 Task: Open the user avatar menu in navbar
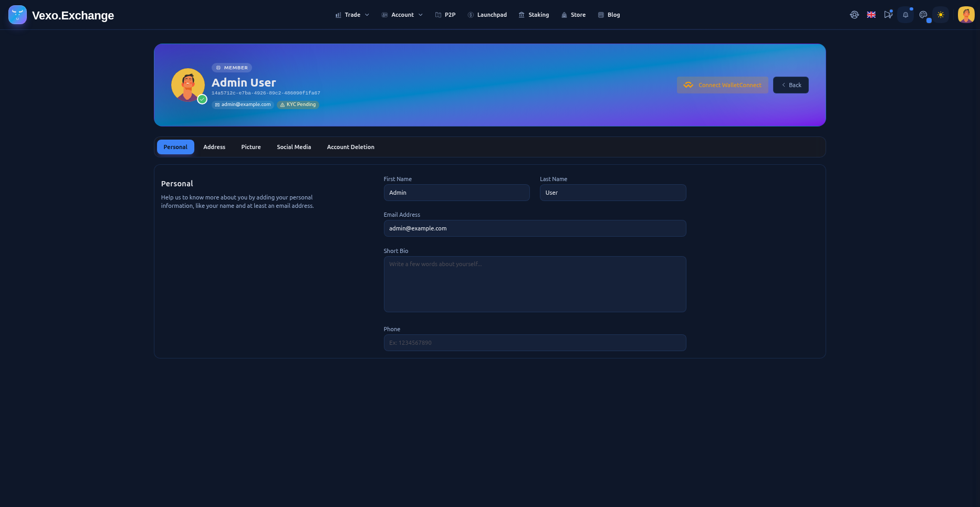(966, 15)
